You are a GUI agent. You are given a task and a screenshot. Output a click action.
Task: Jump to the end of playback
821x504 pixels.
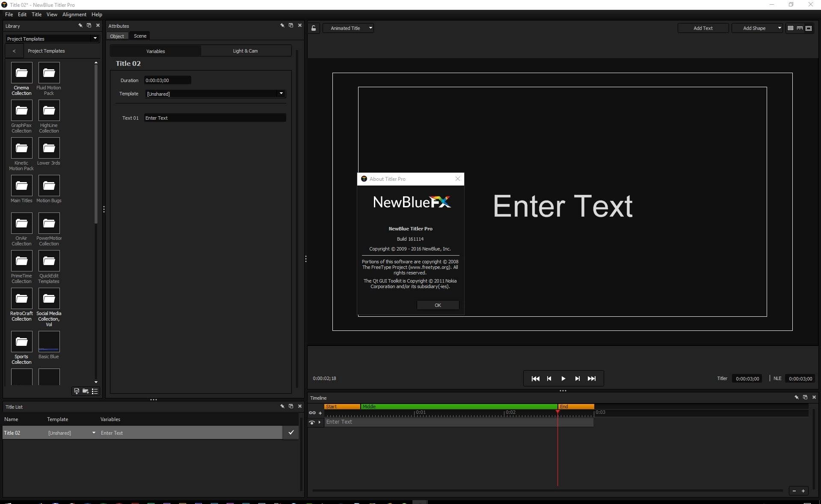click(592, 379)
